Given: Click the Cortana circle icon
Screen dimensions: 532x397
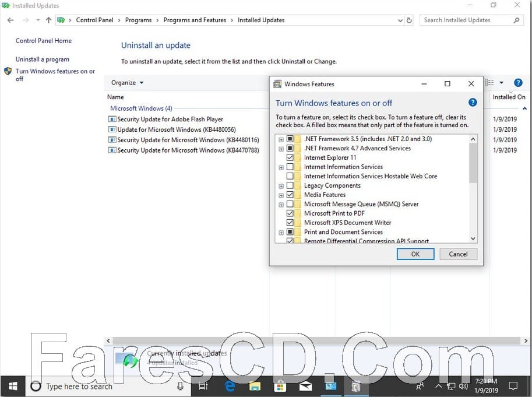Looking at the screenshot, I should click(36, 386).
